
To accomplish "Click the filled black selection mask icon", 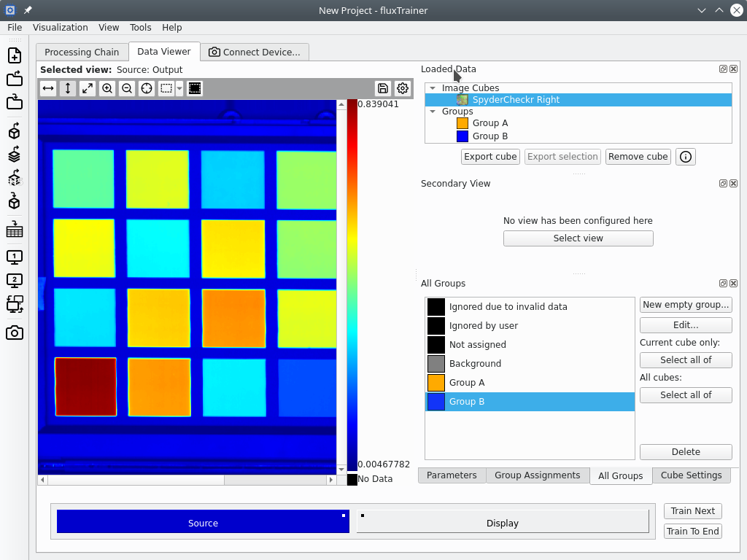I will point(195,88).
